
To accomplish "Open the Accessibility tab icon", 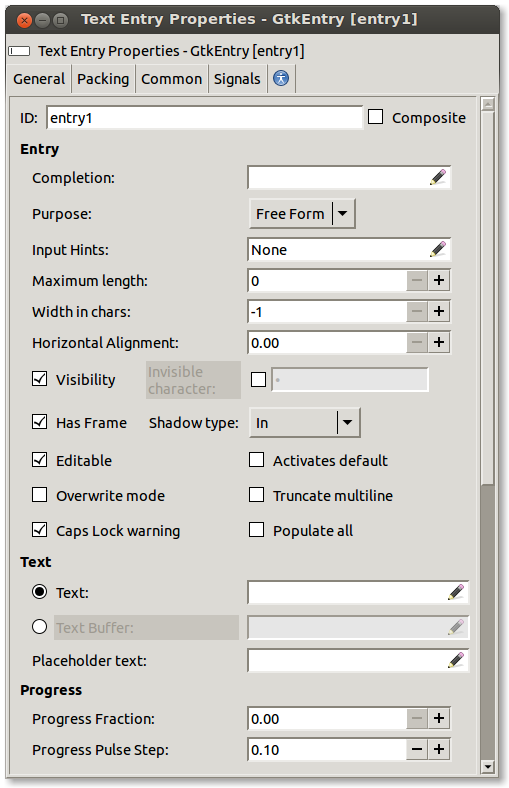I will click(x=281, y=78).
